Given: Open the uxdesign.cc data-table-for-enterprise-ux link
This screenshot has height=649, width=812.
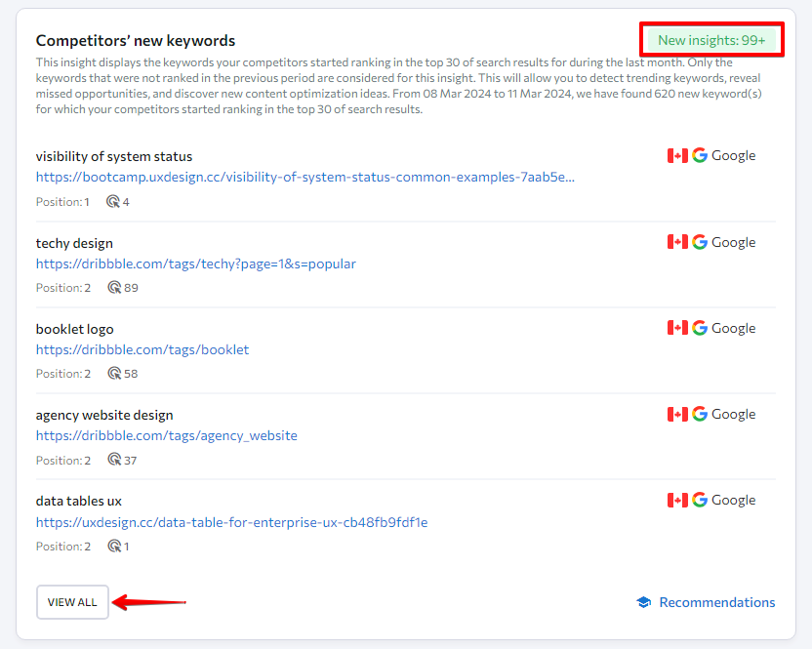Looking at the screenshot, I should pos(231,522).
